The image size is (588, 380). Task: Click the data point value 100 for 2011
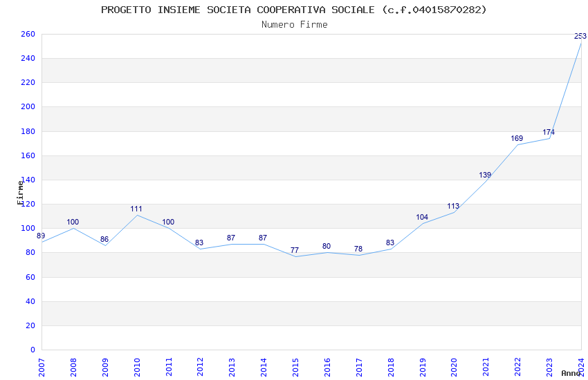pos(168,222)
